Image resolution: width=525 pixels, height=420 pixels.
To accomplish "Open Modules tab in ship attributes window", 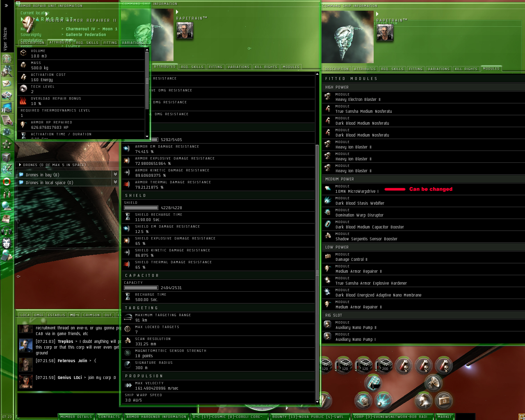I will [x=291, y=67].
